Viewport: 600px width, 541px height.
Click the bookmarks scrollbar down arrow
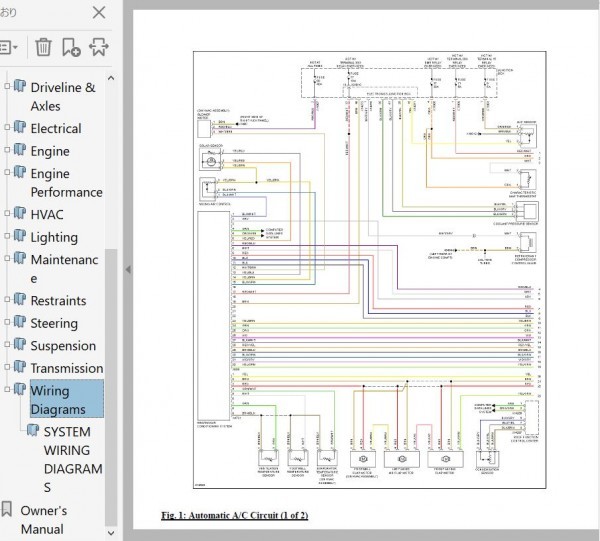click(x=111, y=533)
